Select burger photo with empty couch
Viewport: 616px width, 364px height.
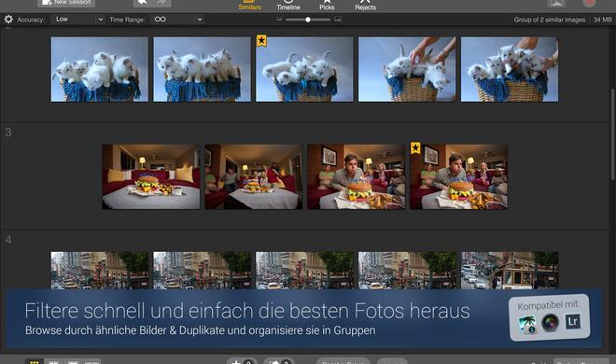pos(151,176)
